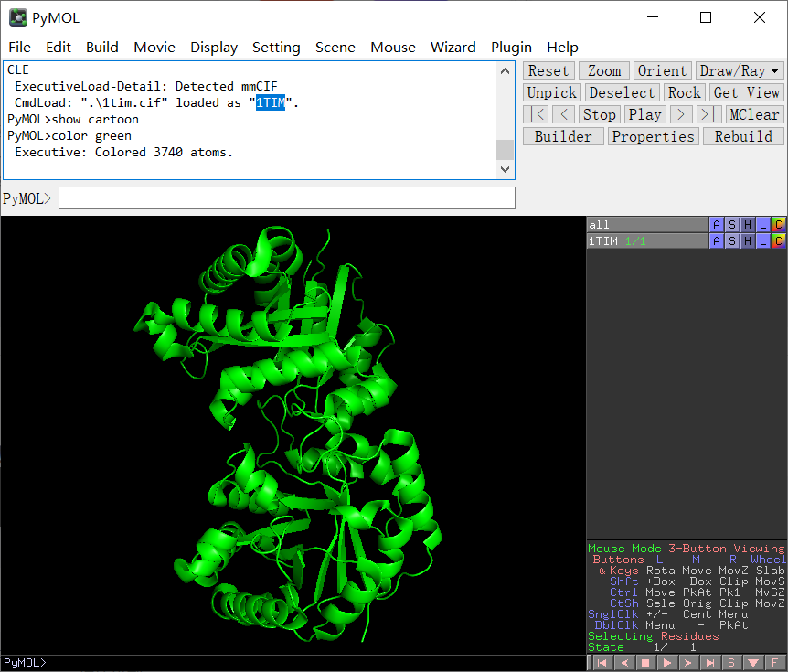Click the PyMOL title bar app icon
This screenshot has height=672, width=788.
(x=18, y=17)
